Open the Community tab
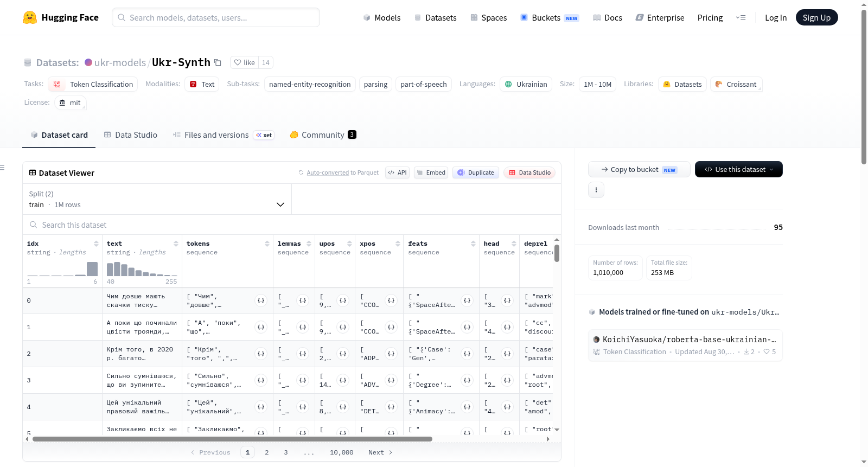This screenshot has height=467, width=868. pos(323,135)
